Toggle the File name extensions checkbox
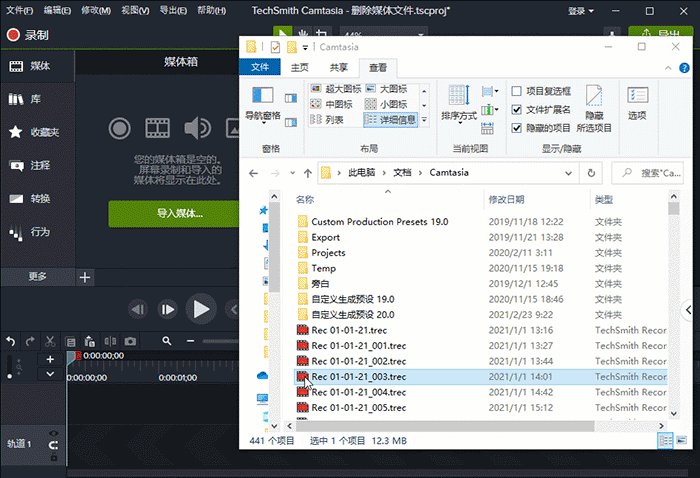 click(x=517, y=109)
